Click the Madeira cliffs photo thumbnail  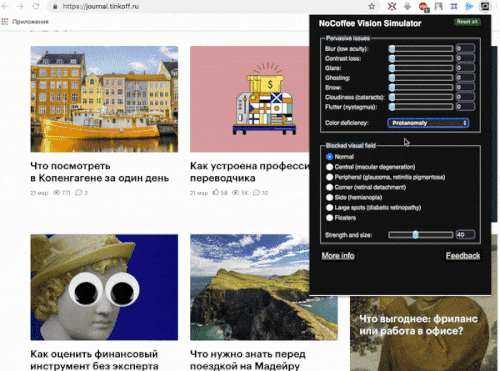coord(250,287)
